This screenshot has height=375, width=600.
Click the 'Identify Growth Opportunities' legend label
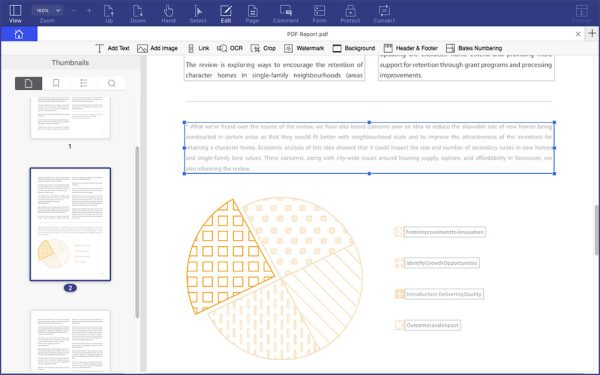pyautogui.click(x=442, y=263)
